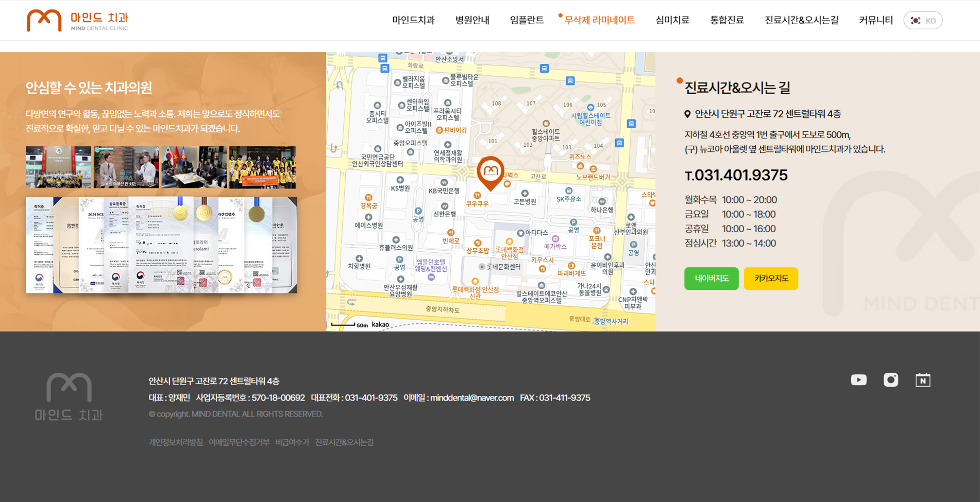Open the Instagram icon in footer
This screenshot has width=980, height=502.
coord(890,380)
